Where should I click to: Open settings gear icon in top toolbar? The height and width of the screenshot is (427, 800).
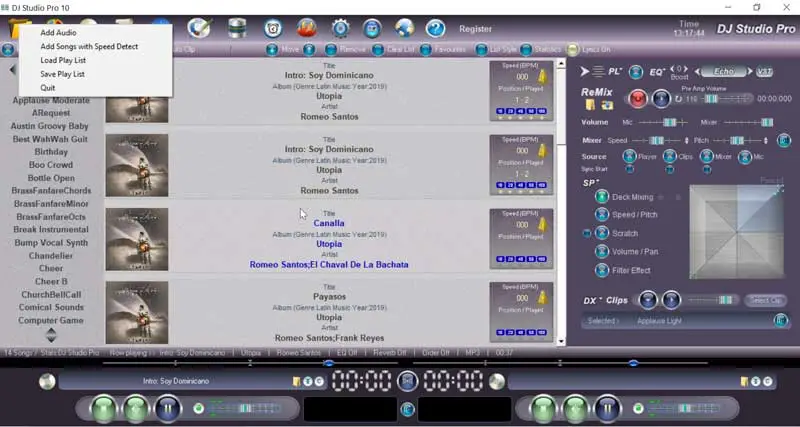[340, 29]
